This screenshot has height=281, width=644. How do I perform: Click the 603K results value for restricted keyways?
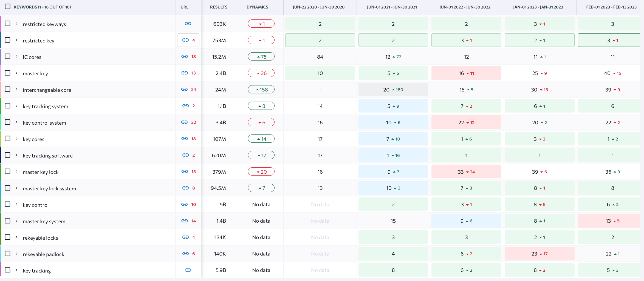[219, 24]
